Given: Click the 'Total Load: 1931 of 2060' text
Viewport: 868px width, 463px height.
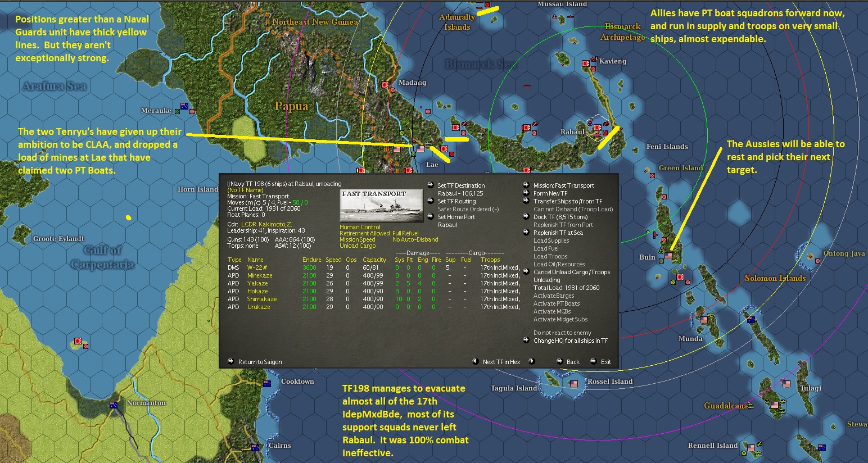Looking at the screenshot, I should (x=567, y=288).
